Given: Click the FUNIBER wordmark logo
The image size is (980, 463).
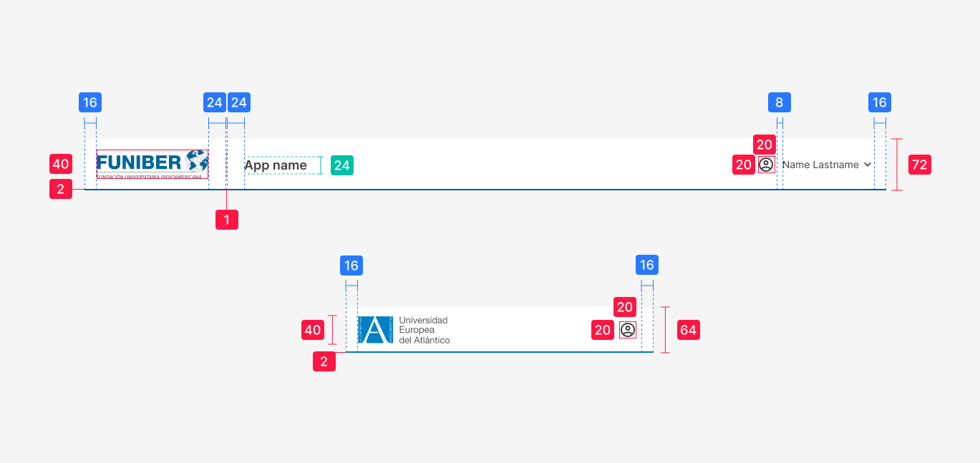Looking at the screenshot, I should pos(140,161).
